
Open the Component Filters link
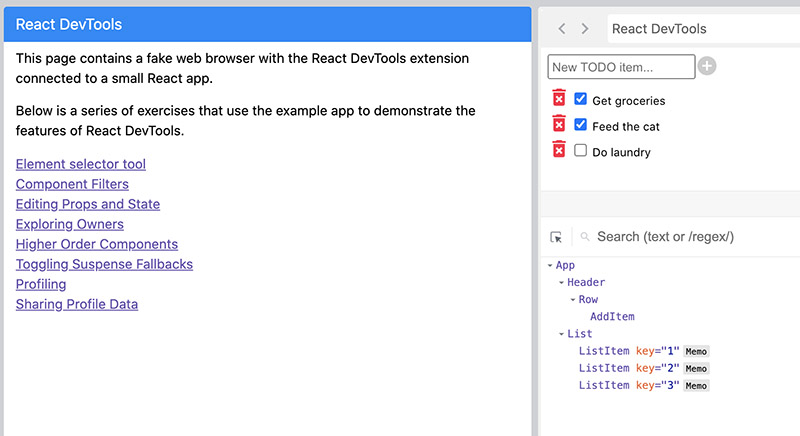[x=72, y=184]
